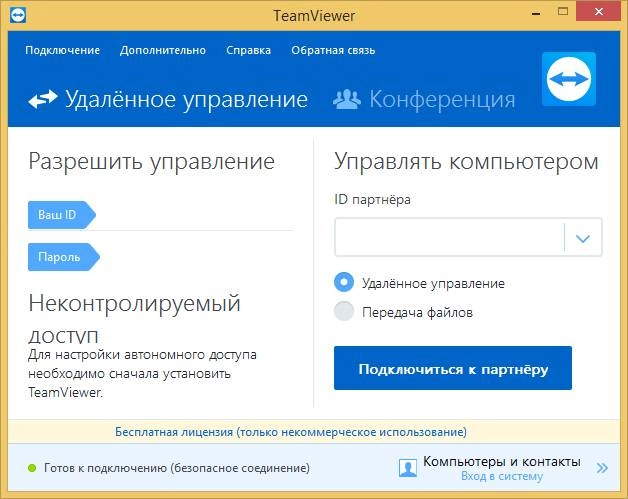This screenshot has width=628, height=499.
Task: Click the автономного доступа setup description text
Action: coord(142,373)
